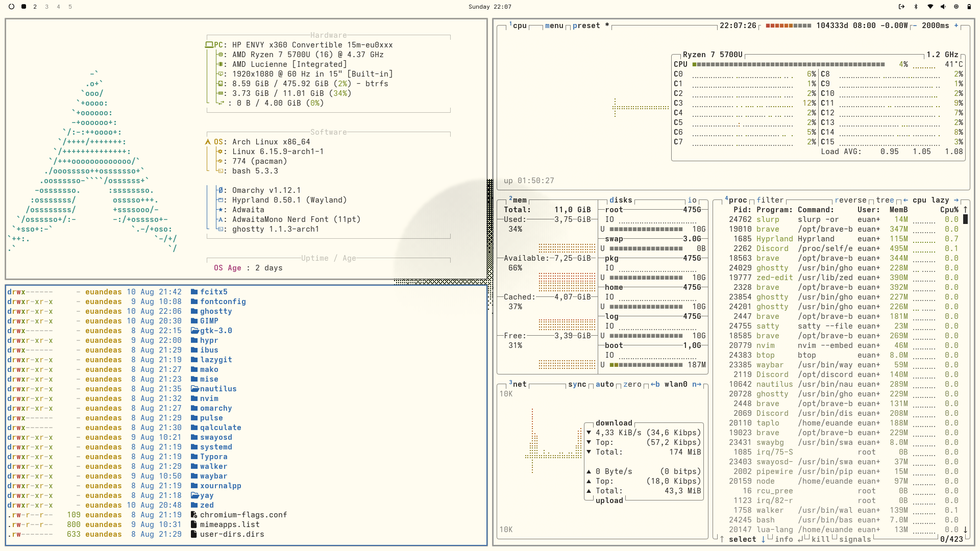Click the process list scrollbar handle
Screen dimensions: 980x551
(x=965, y=219)
